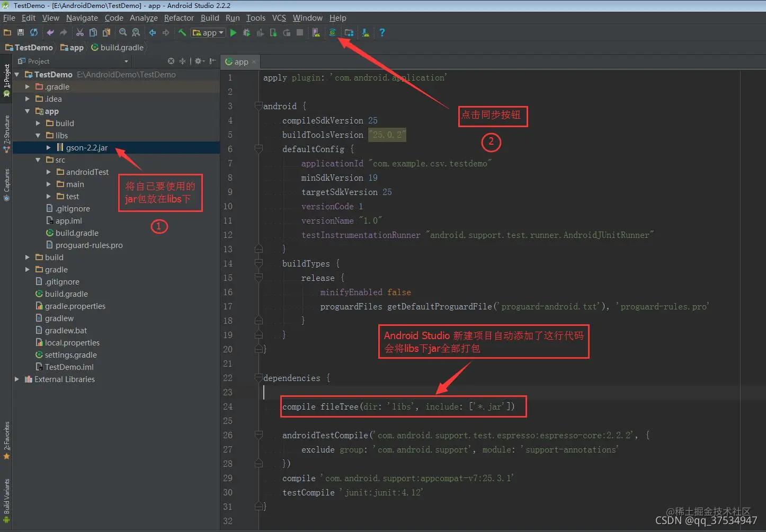
Task: Click TestDemo breadcrumb in navigation bar
Action: click(x=29, y=48)
